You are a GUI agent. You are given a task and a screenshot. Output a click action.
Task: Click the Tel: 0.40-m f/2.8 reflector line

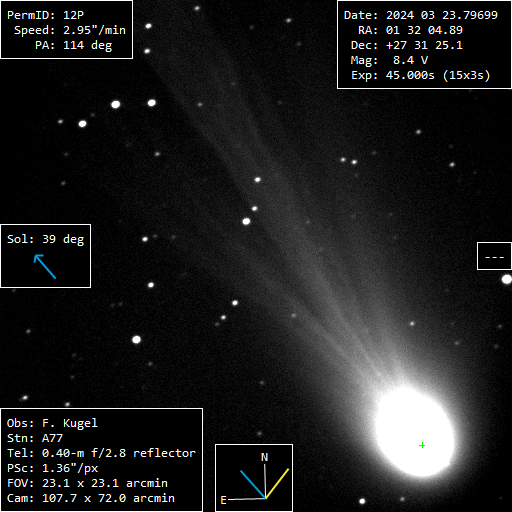101,453
